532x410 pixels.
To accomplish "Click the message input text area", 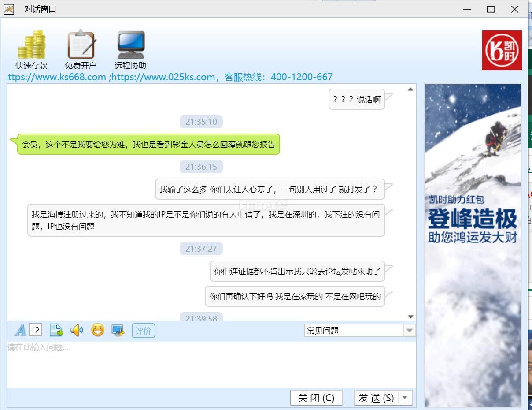I will 211,364.
